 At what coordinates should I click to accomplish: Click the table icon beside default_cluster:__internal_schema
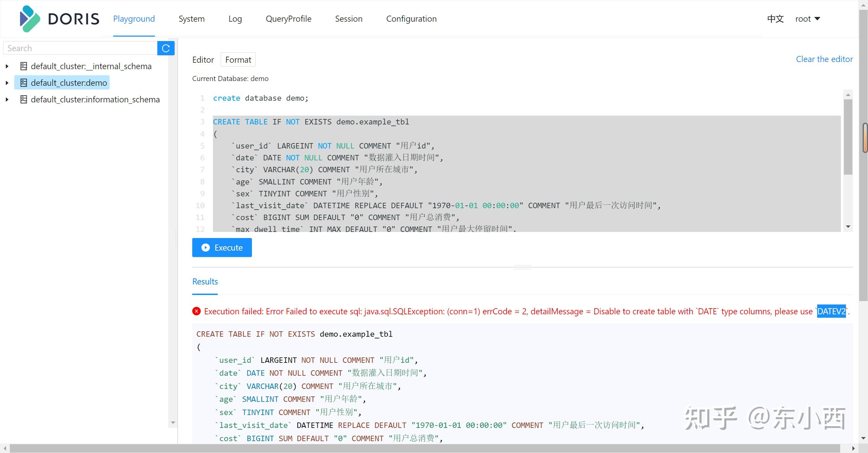pyautogui.click(x=23, y=66)
